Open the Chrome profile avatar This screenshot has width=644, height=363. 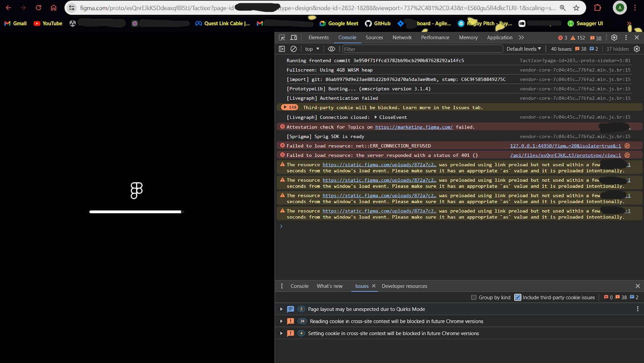620,8
